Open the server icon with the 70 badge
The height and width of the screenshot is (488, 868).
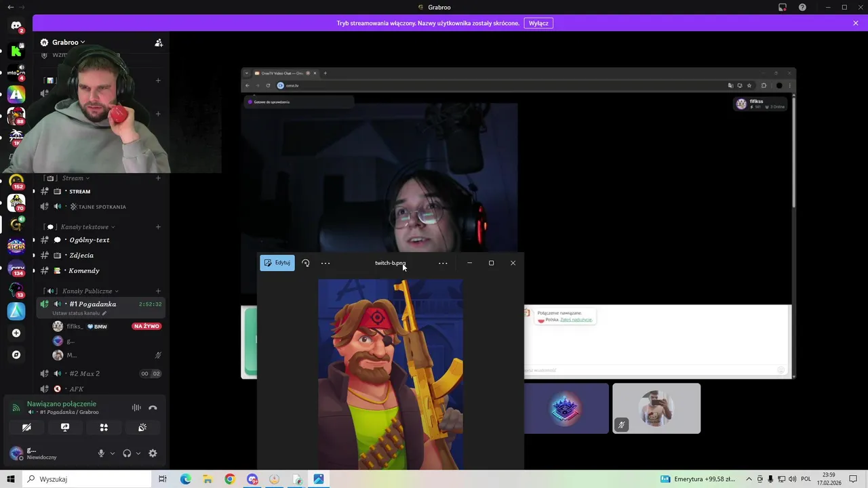pyautogui.click(x=16, y=203)
